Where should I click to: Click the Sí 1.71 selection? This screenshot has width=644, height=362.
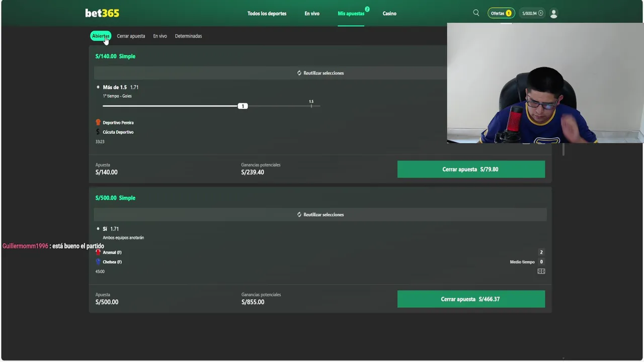[x=111, y=229]
